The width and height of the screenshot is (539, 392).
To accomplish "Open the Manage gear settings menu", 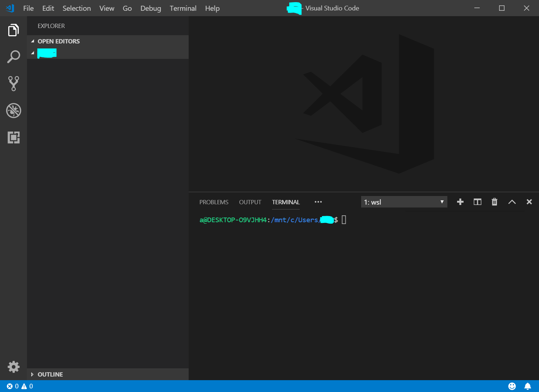I will (x=13, y=367).
